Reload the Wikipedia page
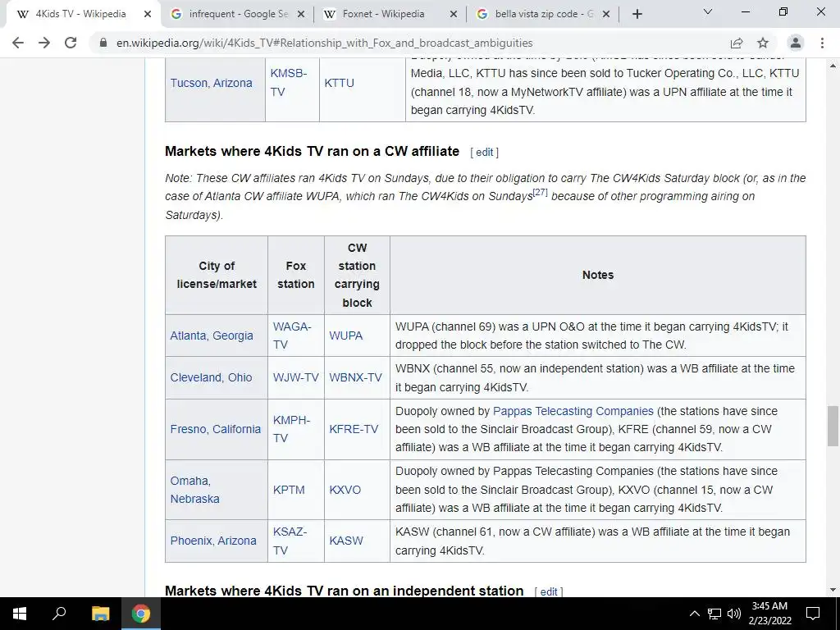Screen dimensions: 840x630 (71, 43)
